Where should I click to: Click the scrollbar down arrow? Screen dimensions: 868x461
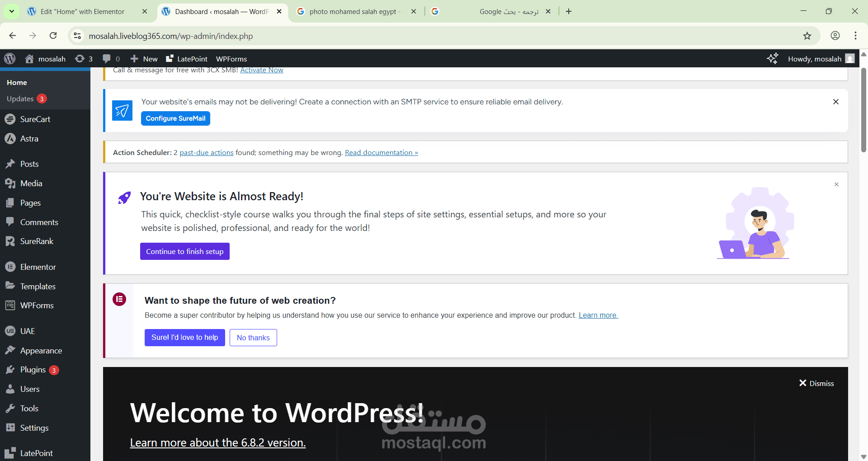click(x=863, y=456)
